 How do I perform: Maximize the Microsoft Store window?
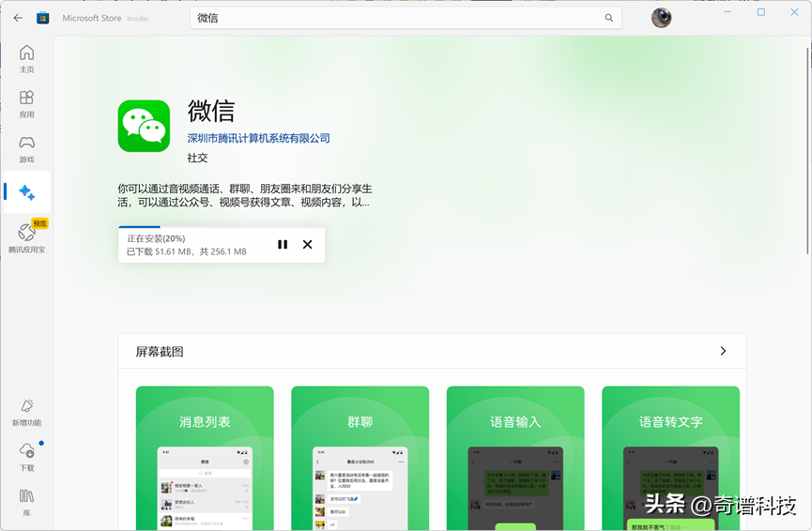pyautogui.click(x=760, y=12)
